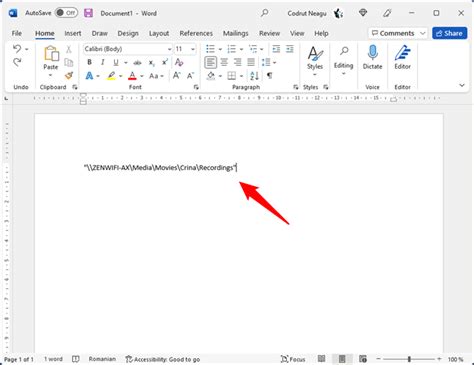Click the 100% zoom level
Screen dimensions: 474x365
click(x=455, y=359)
